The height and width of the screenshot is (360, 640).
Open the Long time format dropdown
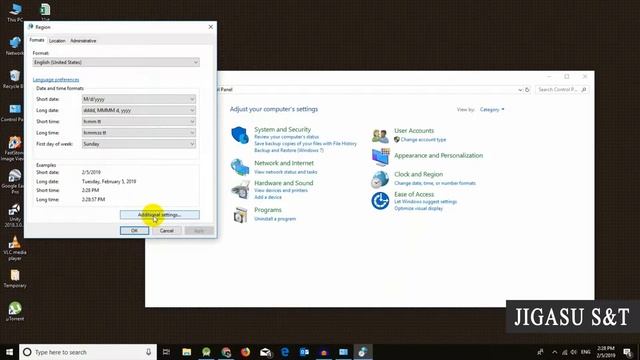[x=139, y=133]
